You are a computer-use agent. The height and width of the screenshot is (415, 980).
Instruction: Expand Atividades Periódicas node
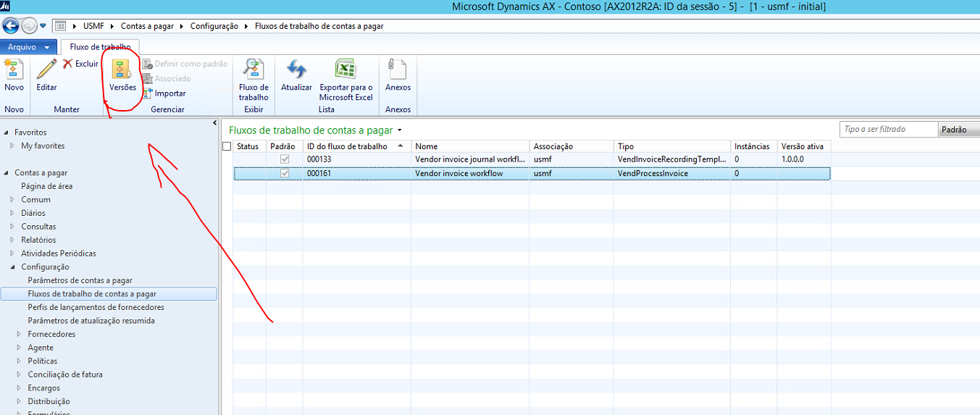pos(12,253)
